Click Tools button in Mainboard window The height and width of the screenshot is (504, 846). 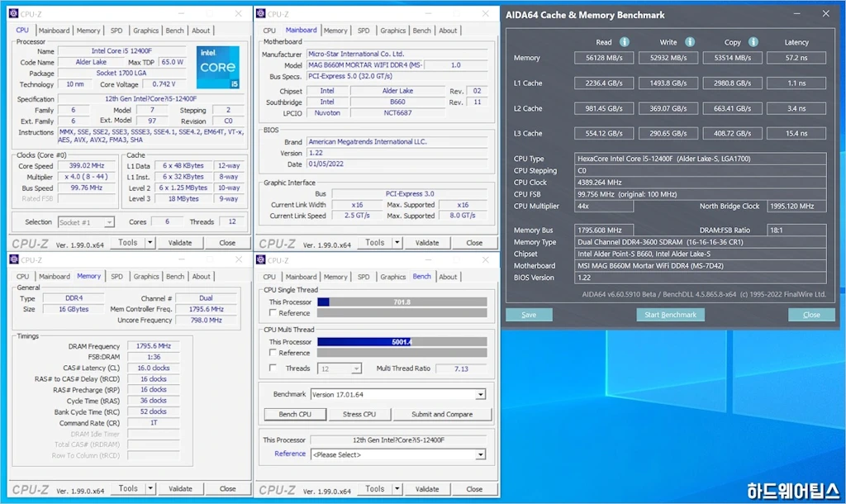(375, 243)
